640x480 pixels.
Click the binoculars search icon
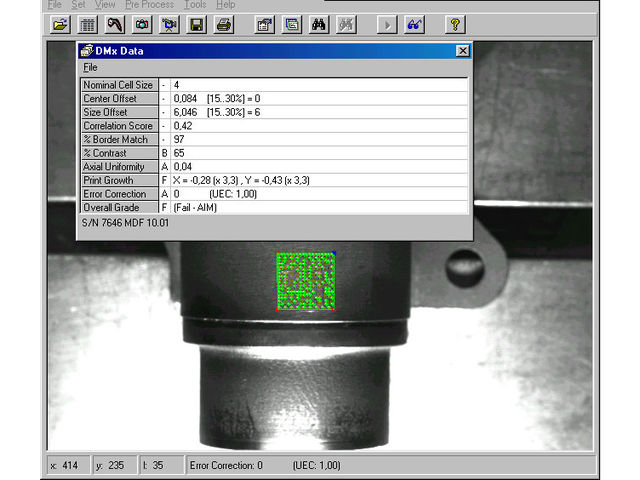tap(319, 24)
